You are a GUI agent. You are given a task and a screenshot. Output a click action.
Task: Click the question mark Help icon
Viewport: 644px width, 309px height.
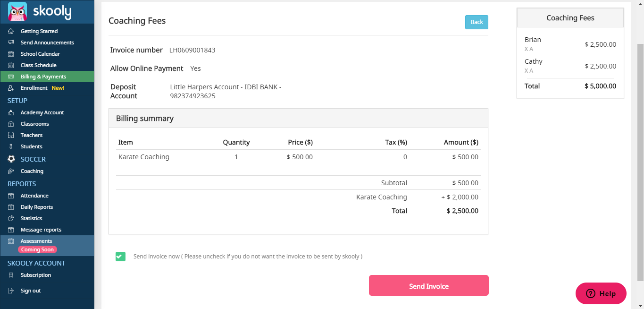(x=591, y=293)
